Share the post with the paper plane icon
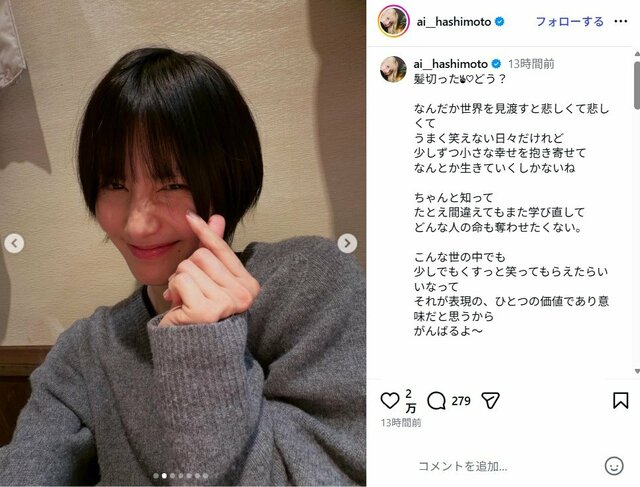 tap(490, 400)
